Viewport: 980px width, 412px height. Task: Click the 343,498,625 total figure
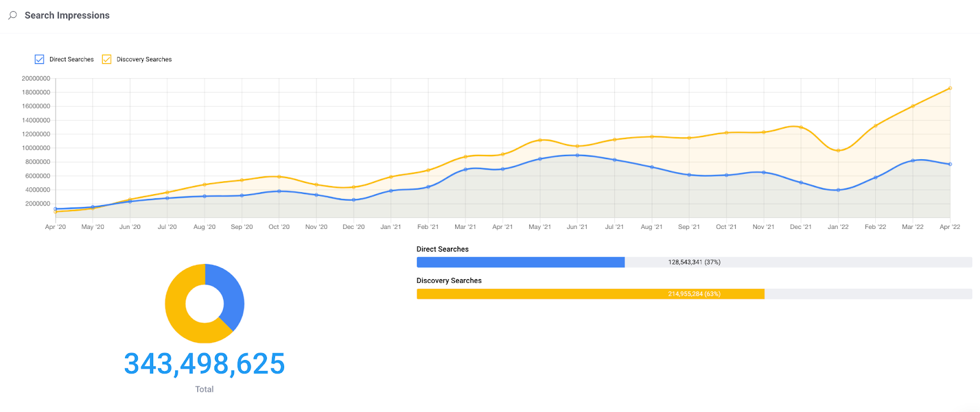point(205,364)
